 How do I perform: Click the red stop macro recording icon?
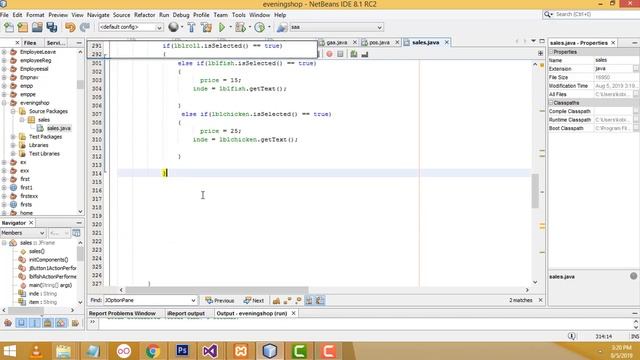click(x=329, y=54)
